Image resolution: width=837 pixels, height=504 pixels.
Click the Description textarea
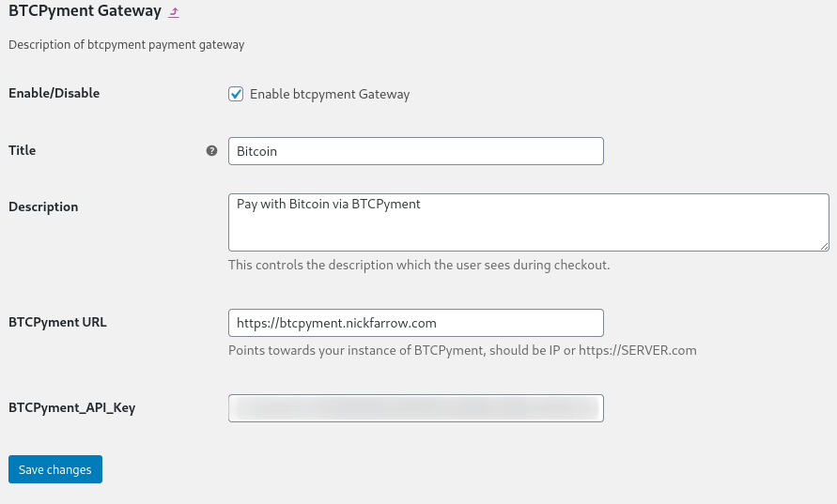click(529, 222)
